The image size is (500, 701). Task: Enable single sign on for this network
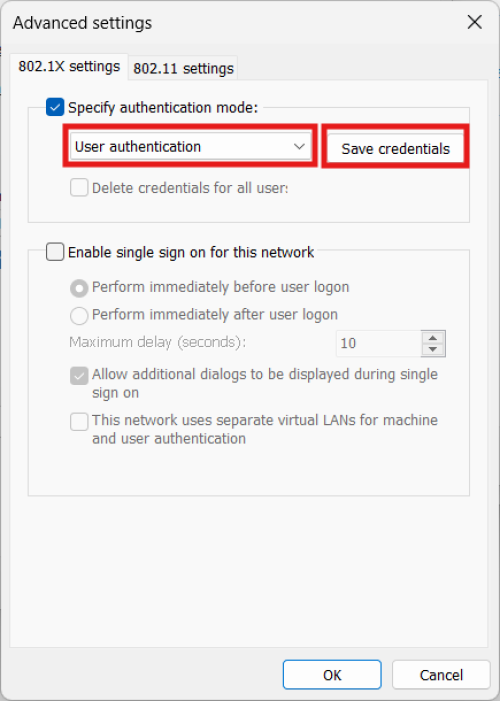pos(55,252)
